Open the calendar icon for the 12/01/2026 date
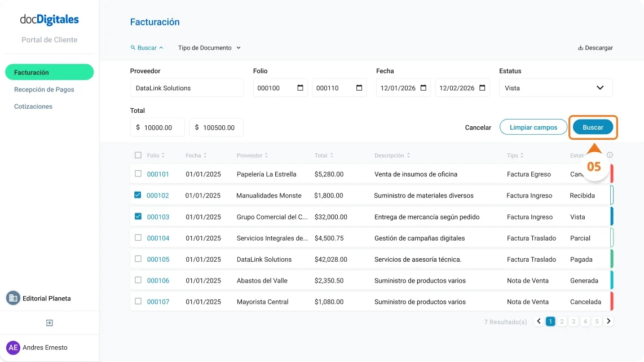Viewport: 644px width, 362px height. (x=424, y=87)
